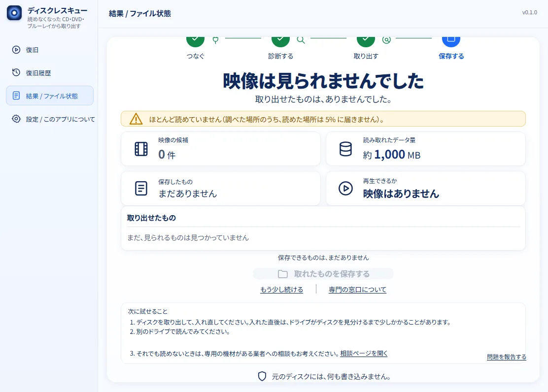
Task: Click the document icon in 保存したもの card
Action: [x=141, y=188]
